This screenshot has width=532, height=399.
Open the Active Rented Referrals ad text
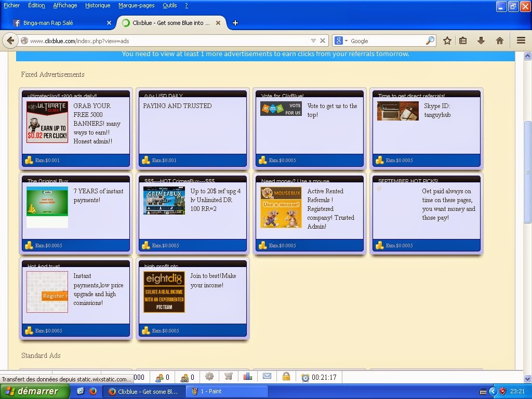(x=331, y=209)
